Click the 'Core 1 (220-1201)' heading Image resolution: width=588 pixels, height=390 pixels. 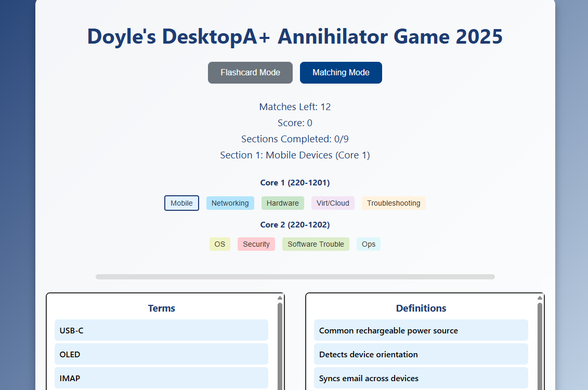(x=295, y=182)
